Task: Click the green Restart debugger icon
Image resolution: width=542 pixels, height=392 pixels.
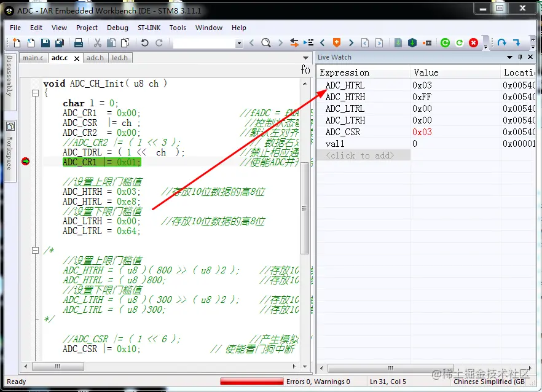Action: pyautogui.click(x=460, y=42)
